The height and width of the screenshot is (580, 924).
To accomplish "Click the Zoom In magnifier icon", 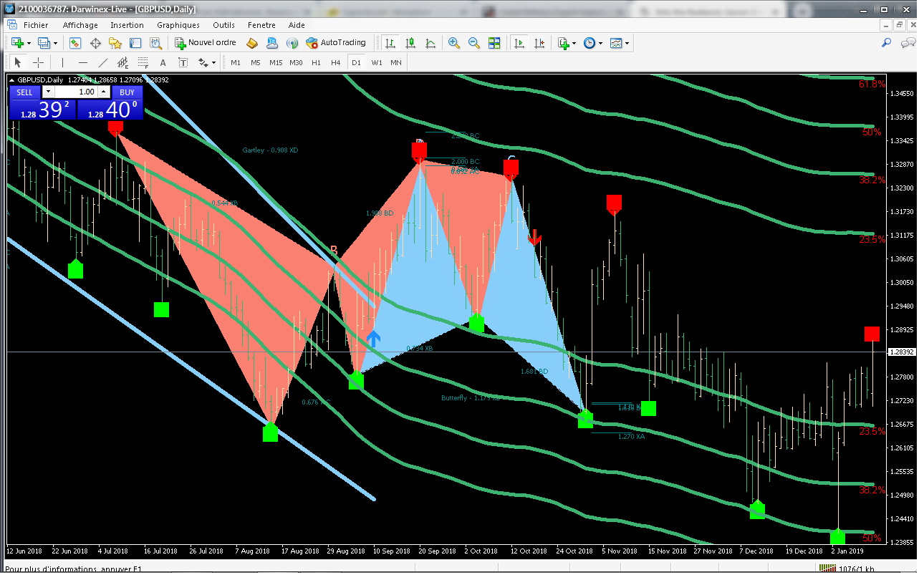I will [x=453, y=43].
